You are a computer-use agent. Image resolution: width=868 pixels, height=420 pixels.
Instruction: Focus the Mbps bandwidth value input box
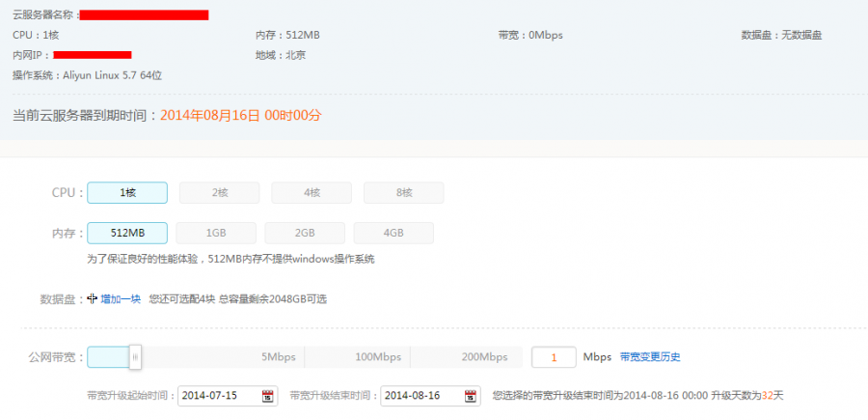pyautogui.click(x=554, y=357)
